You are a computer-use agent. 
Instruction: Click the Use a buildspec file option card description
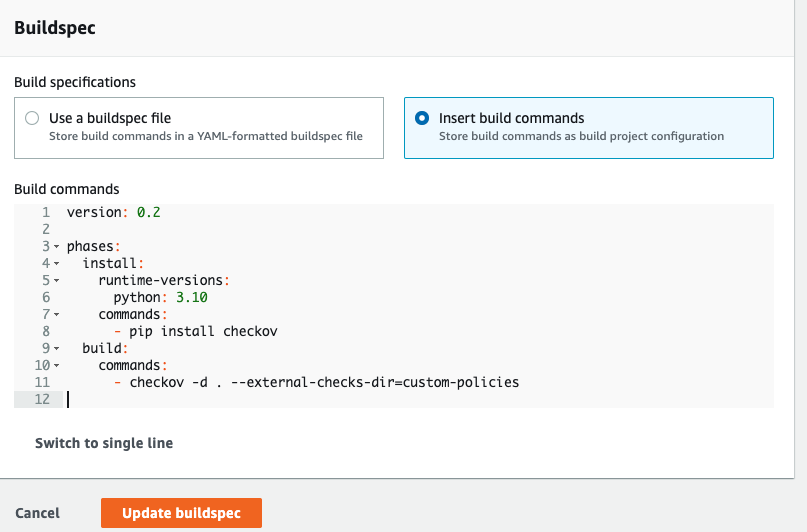[206, 136]
